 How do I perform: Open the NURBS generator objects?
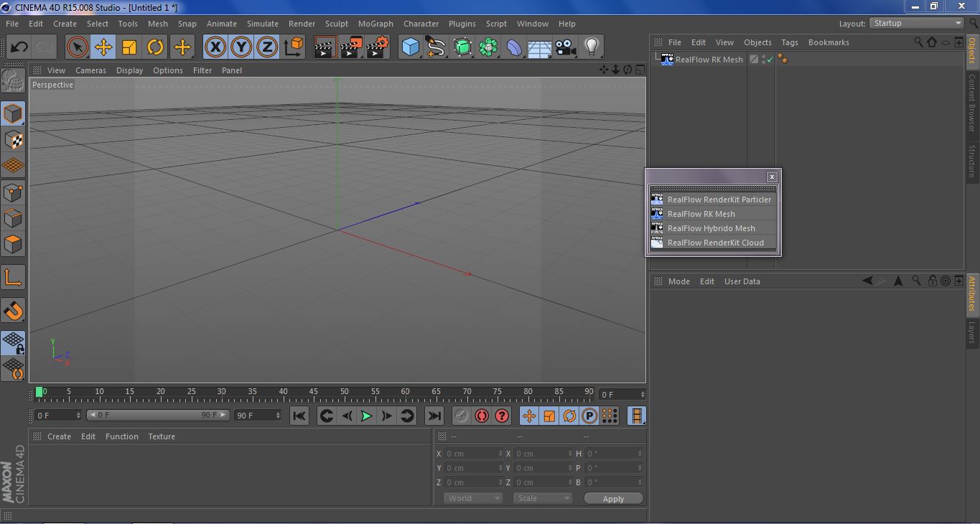click(462, 47)
